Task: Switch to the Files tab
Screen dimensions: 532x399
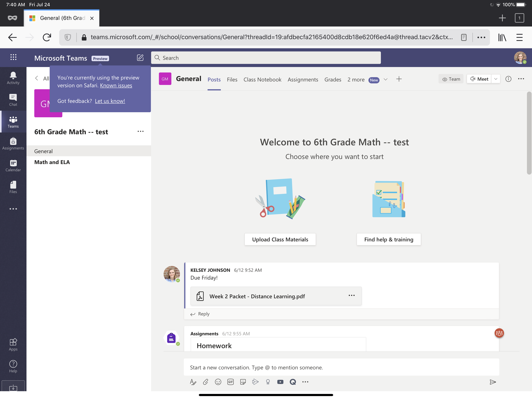Action: coord(232,79)
